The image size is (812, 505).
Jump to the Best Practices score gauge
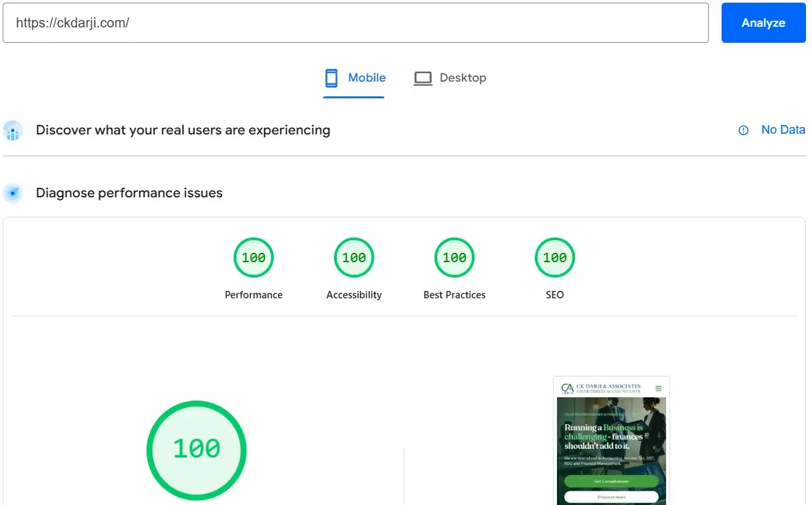tap(455, 258)
